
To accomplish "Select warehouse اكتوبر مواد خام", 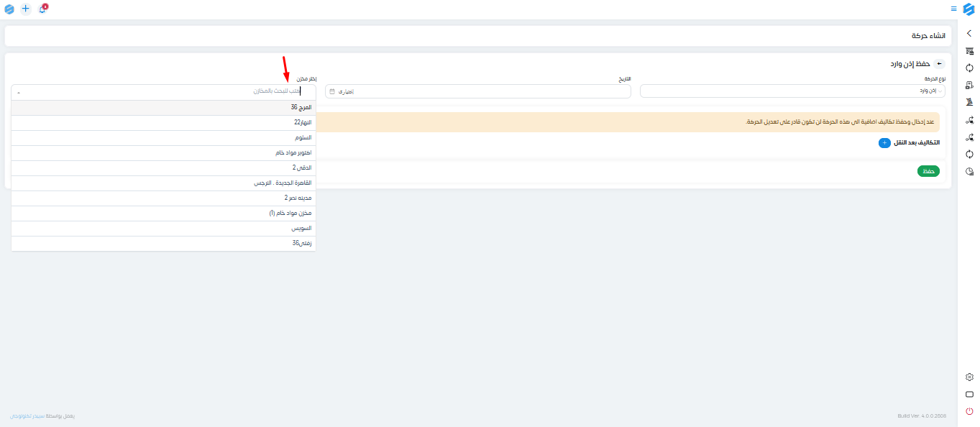I will point(163,152).
